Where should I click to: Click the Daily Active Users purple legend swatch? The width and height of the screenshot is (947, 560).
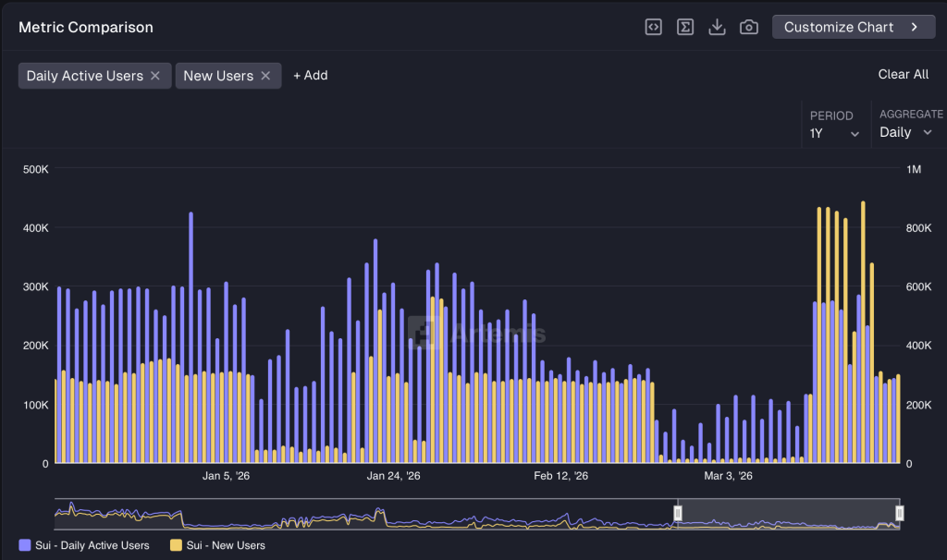pos(24,545)
